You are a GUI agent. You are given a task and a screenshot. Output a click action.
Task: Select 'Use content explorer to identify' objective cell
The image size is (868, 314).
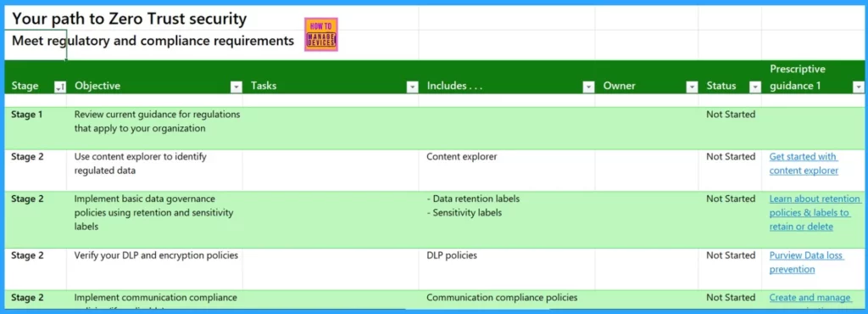click(x=155, y=170)
